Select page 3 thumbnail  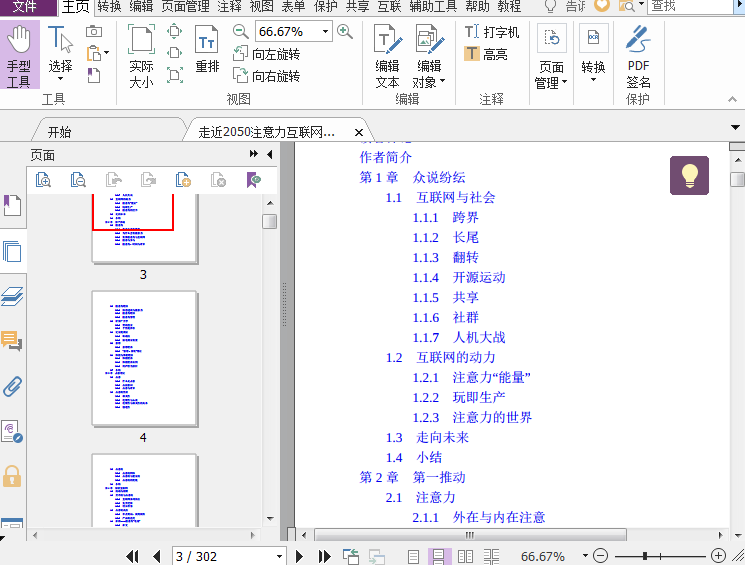(x=144, y=228)
